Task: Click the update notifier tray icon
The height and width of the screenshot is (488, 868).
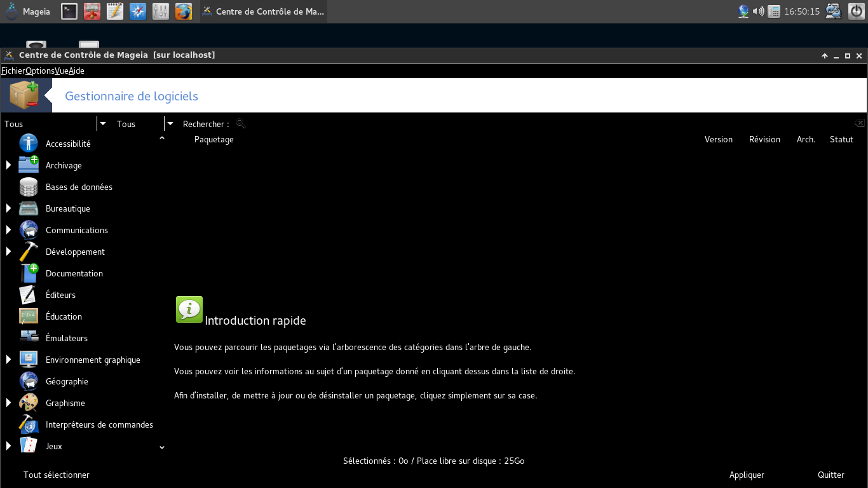Action: click(834, 11)
